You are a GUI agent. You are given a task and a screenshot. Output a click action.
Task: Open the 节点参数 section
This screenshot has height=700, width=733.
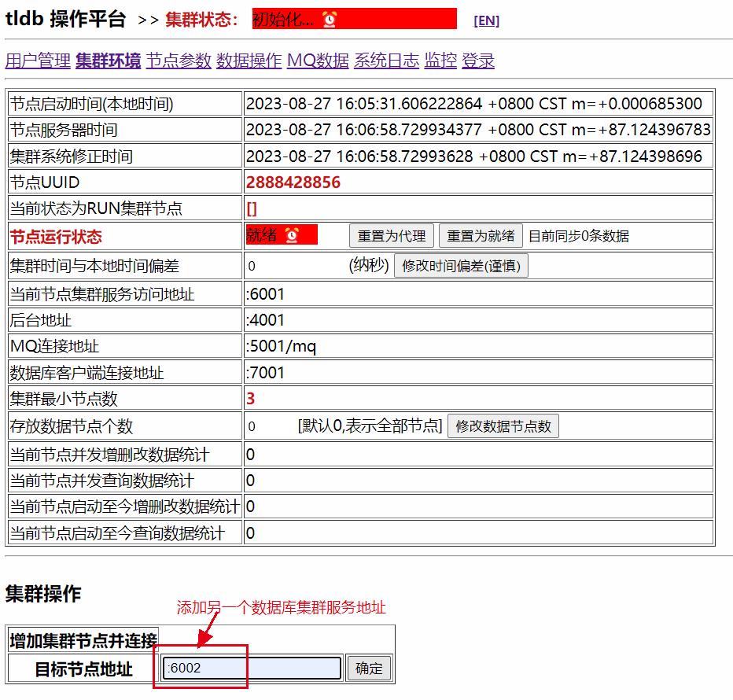[179, 61]
